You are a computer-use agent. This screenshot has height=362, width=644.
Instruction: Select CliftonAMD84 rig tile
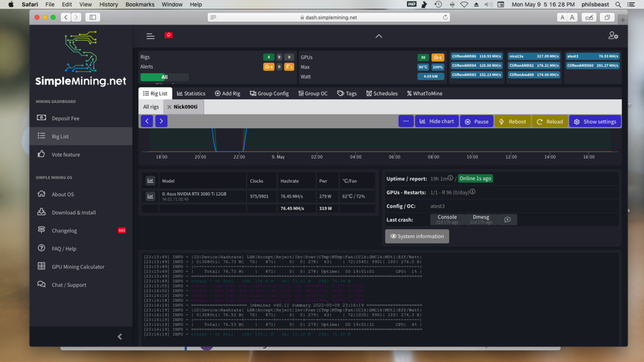point(476,65)
